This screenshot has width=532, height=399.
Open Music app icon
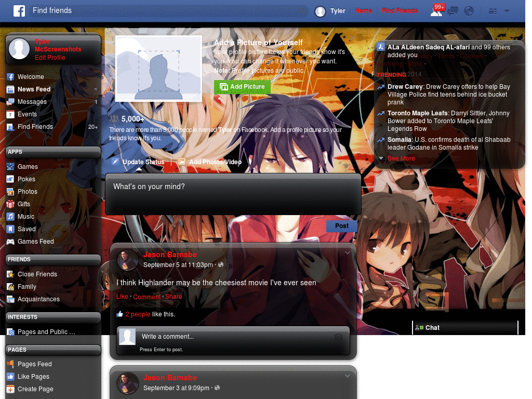point(10,217)
